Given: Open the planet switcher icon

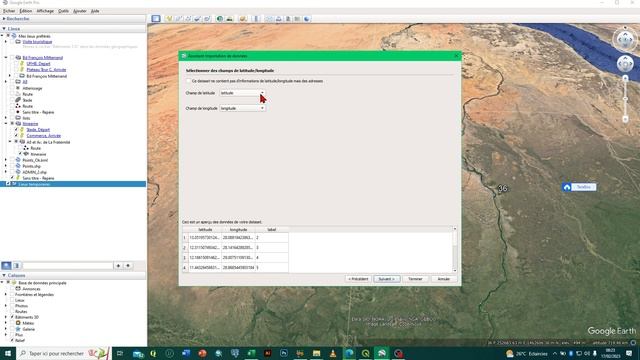Looking at the screenshot, I should [243, 19].
